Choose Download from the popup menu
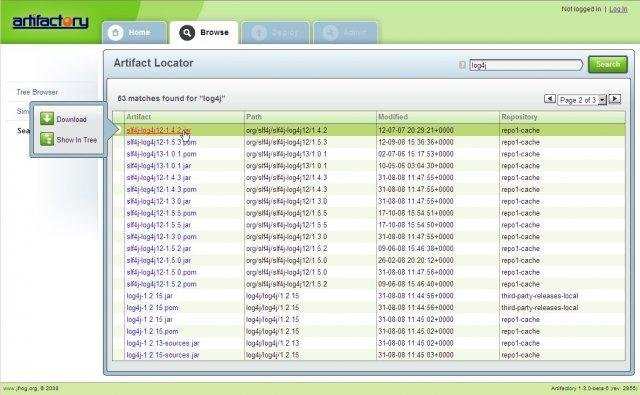This screenshot has width=640, height=395. [x=71, y=119]
